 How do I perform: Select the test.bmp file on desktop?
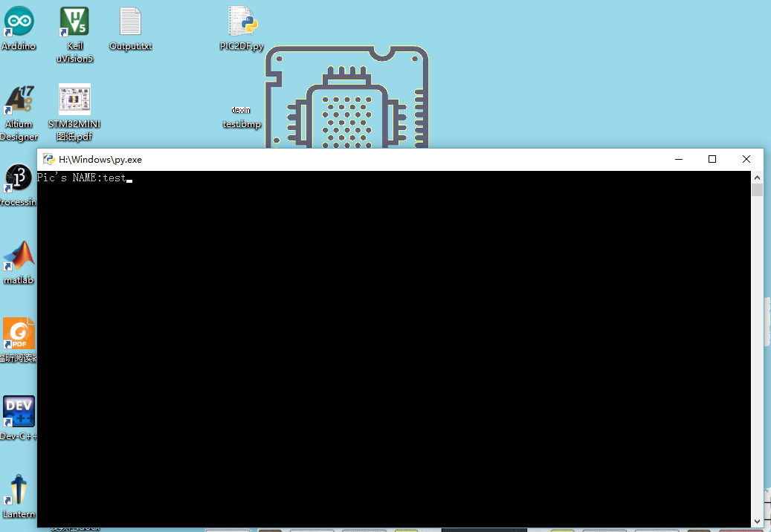pyautogui.click(x=241, y=117)
